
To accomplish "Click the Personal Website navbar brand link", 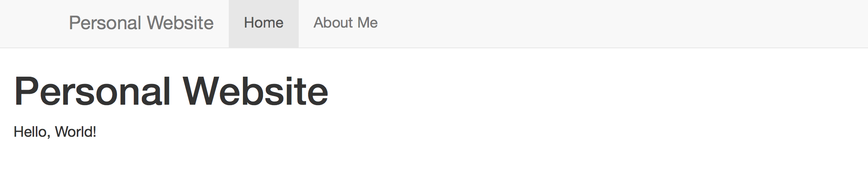I will click(x=141, y=23).
